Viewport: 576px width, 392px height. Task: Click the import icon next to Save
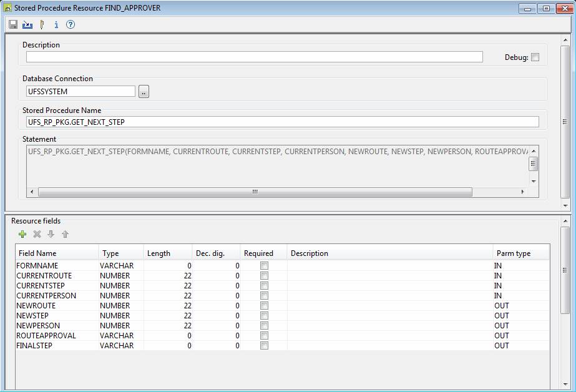click(27, 25)
